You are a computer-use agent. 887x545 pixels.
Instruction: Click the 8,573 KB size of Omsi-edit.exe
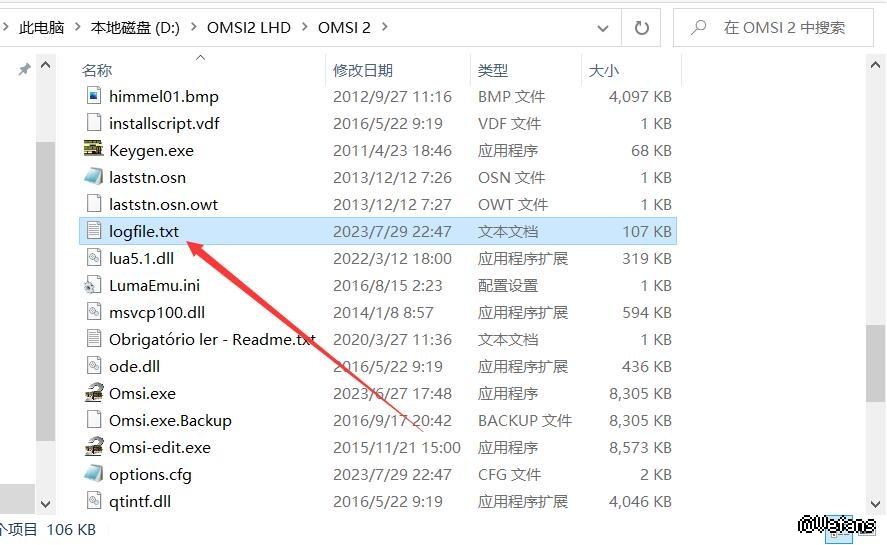tap(640, 447)
